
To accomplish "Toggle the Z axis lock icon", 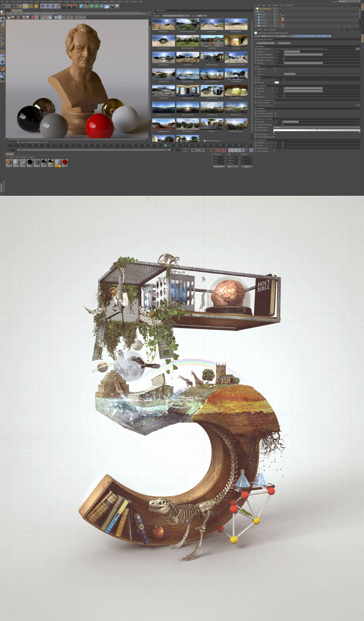I will [x=53, y=6].
